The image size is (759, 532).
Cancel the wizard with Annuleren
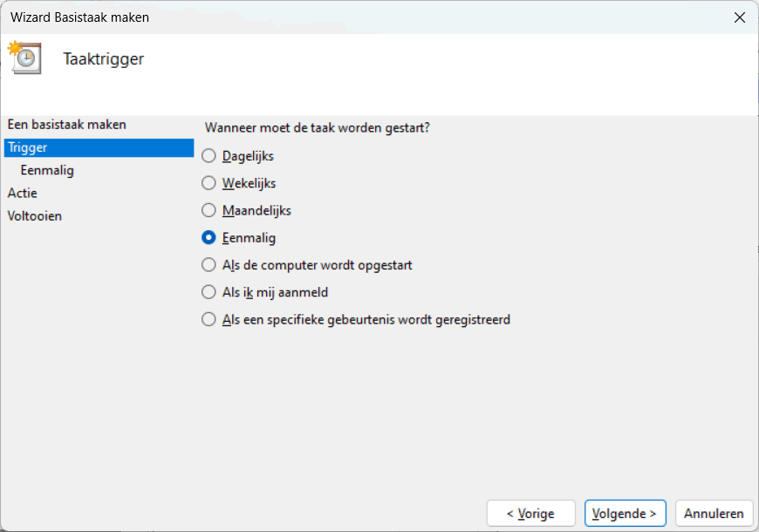click(714, 514)
